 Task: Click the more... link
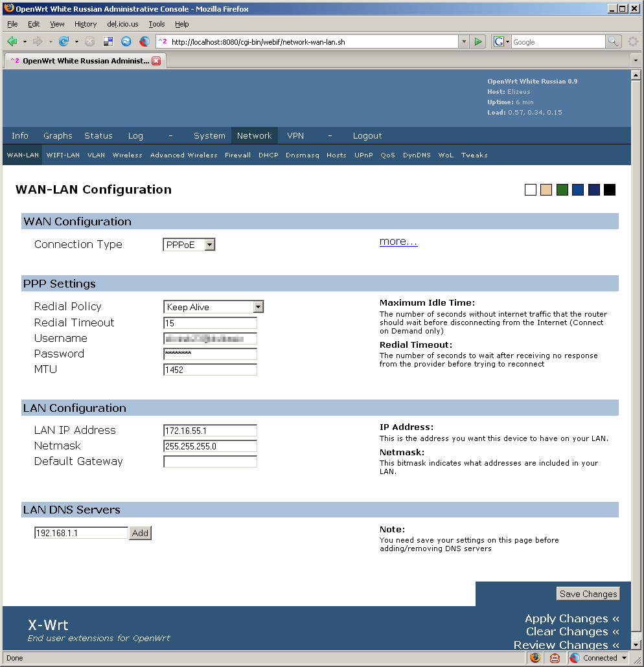(x=398, y=241)
